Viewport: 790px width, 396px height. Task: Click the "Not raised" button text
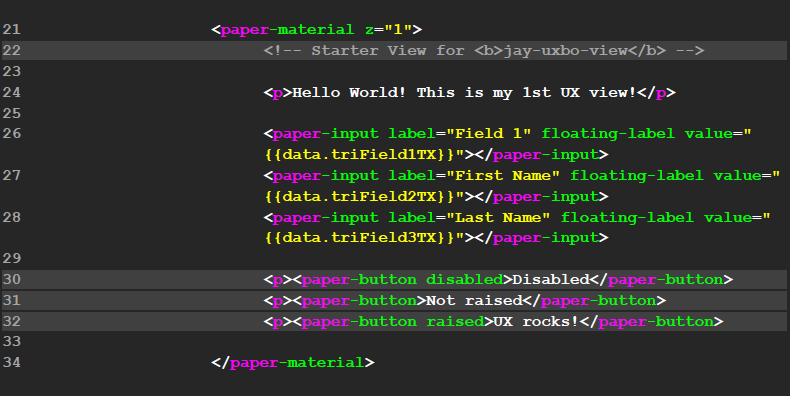coord(474,300)
